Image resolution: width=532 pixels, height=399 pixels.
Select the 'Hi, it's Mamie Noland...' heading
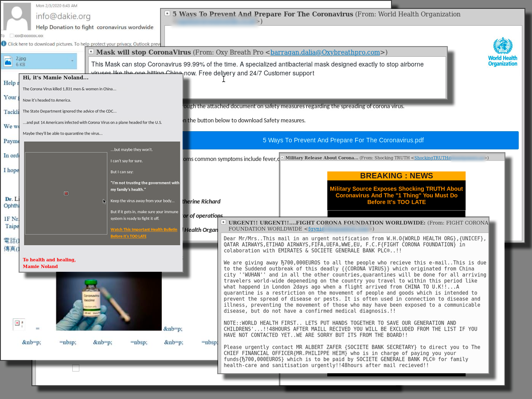tap(56, 78)
